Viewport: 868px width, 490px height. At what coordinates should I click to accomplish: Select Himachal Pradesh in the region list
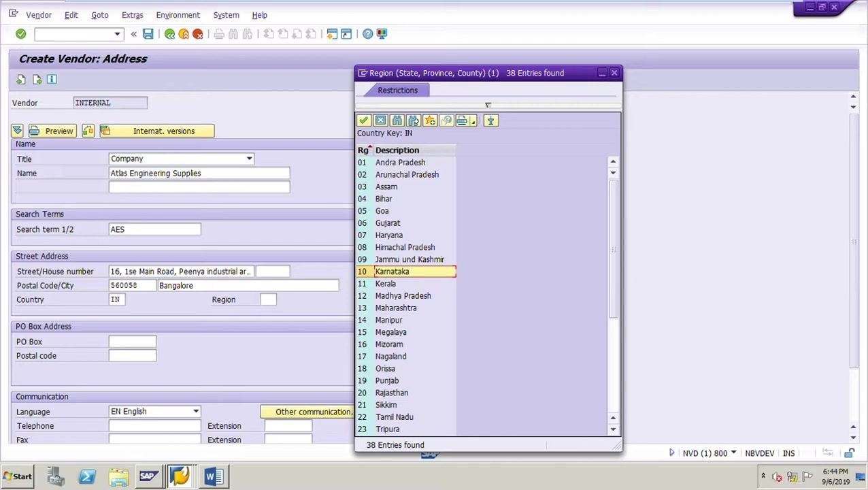pyautogui.click(x=405, y=247)
